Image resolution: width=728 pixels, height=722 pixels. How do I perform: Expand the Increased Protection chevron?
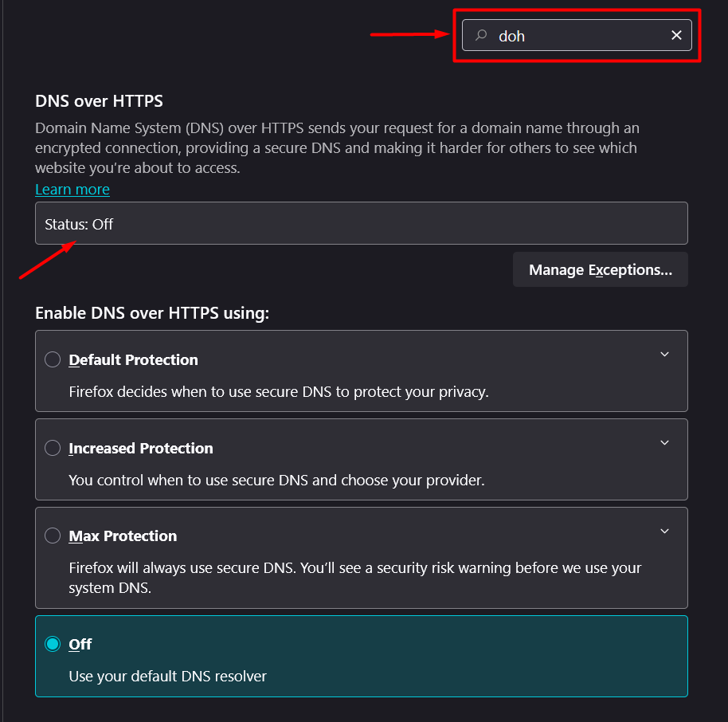click(x=664, y=443)
